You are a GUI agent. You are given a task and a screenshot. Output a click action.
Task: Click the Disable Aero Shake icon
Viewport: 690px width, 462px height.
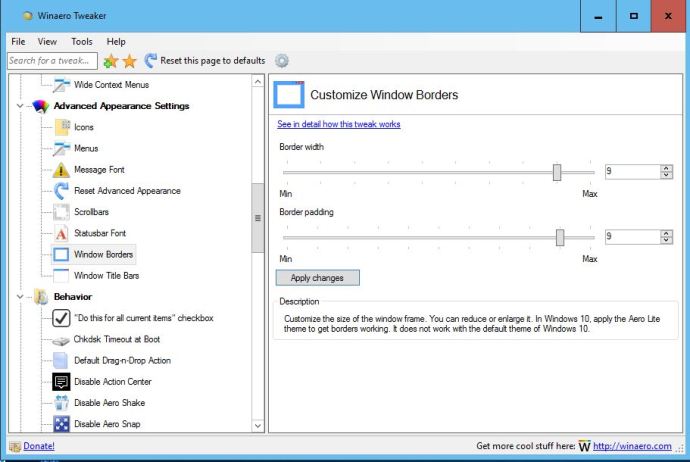click(61, 403)
